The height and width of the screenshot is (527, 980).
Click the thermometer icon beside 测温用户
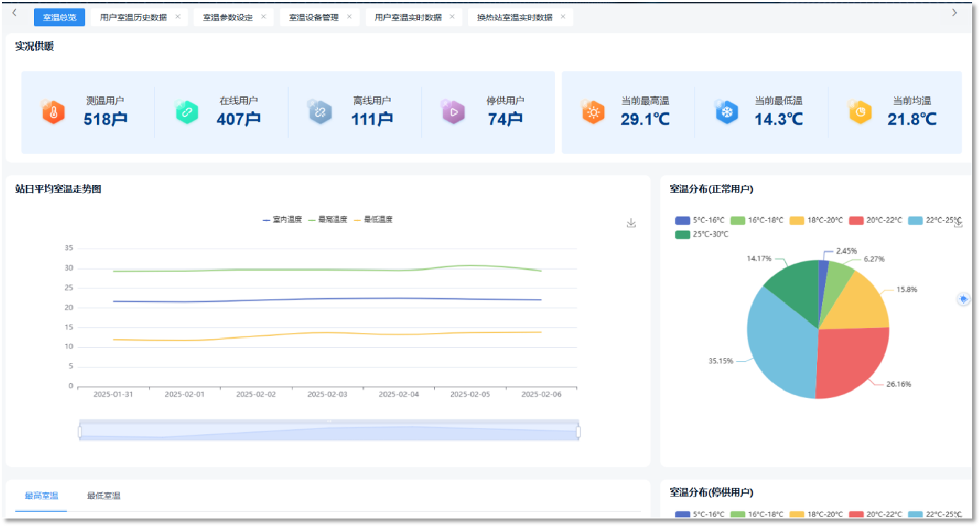coord(53,112)
